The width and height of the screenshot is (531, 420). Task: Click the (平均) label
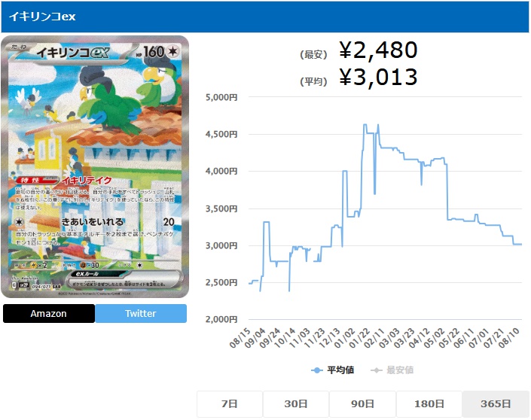313,81
